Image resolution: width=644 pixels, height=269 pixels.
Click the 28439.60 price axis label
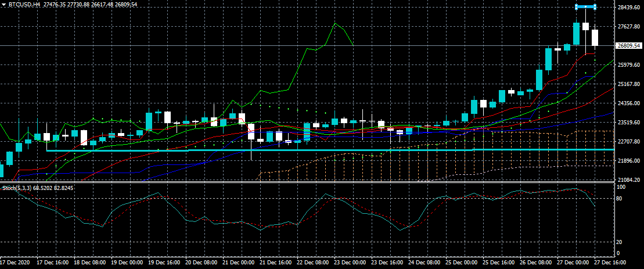coord(629,8)
